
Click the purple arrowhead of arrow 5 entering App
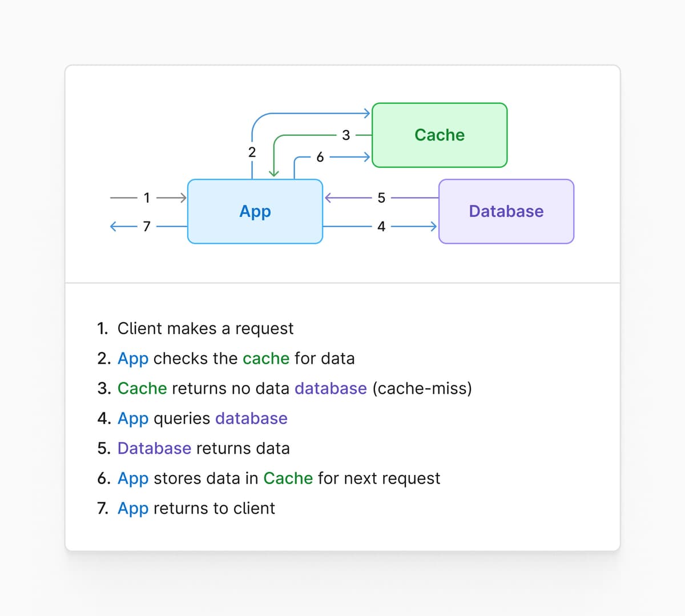329,198
